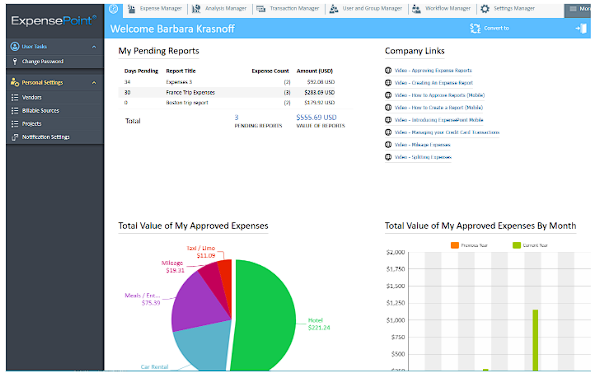Click the Analysis Manager chart icon
Viewport: 598px width, 377px height.
[x=196, y=9]
